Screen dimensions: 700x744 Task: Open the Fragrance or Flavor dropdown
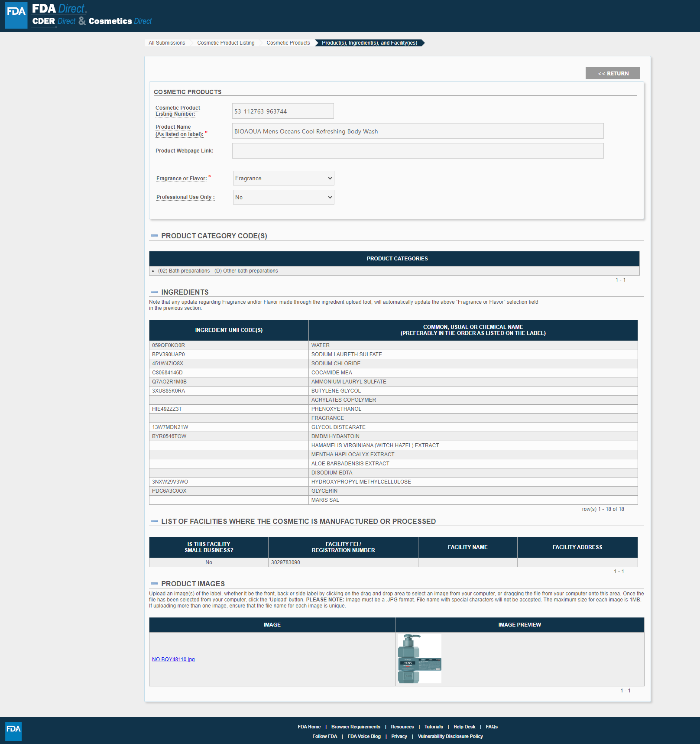[x=283, y=178]
